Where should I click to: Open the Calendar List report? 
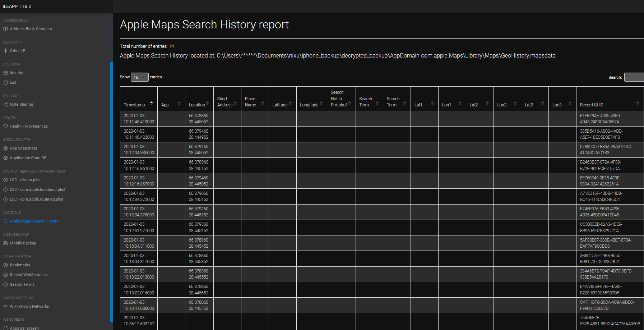pos(13,82)
